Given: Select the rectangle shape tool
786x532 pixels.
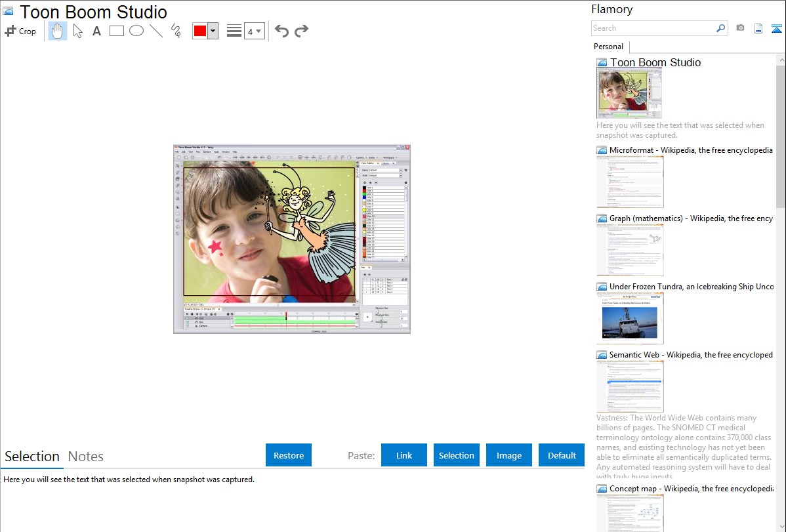Looking at the screenshot, I should (117, 31).
